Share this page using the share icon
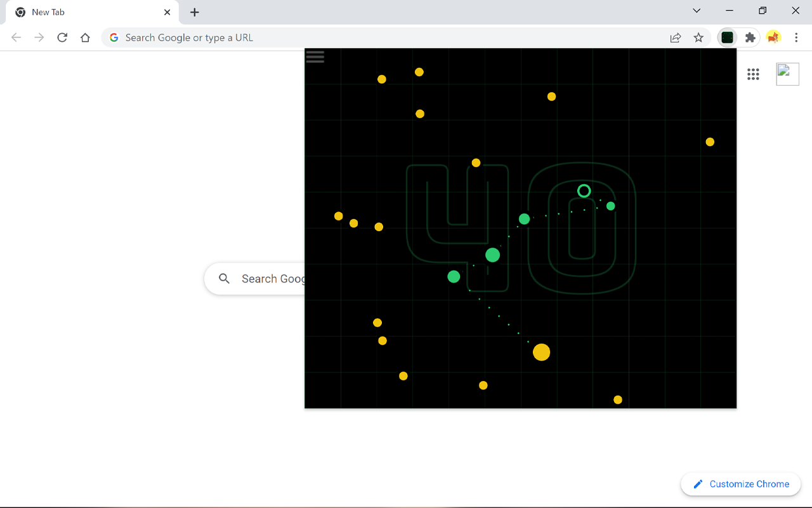This screenshot has height=508, width=812. [675, 37]
